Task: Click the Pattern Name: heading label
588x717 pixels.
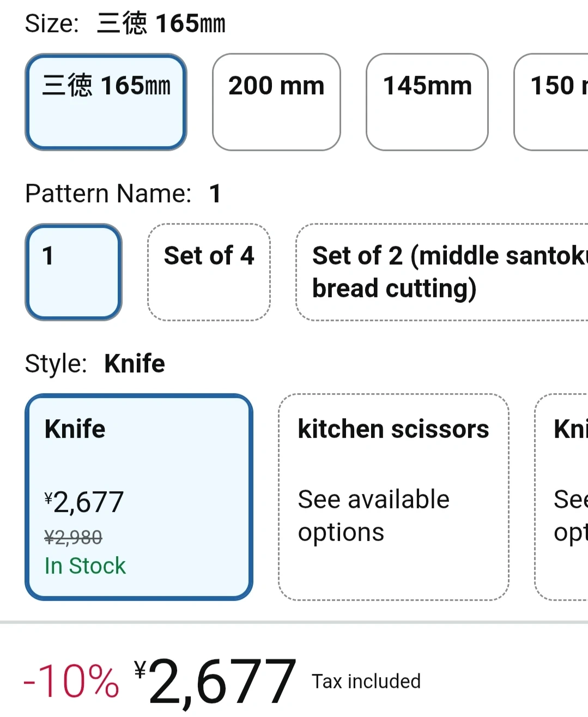Action: [x=108, y=194]
